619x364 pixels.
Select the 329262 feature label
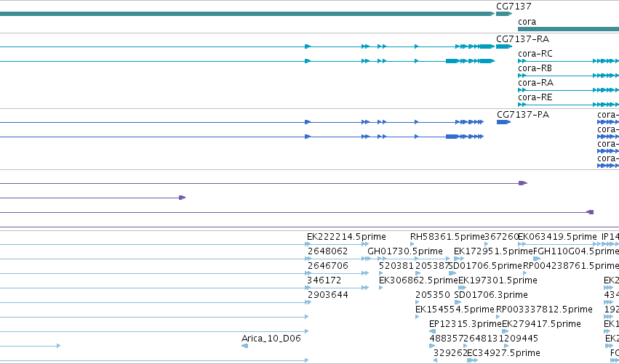[450, 353]
